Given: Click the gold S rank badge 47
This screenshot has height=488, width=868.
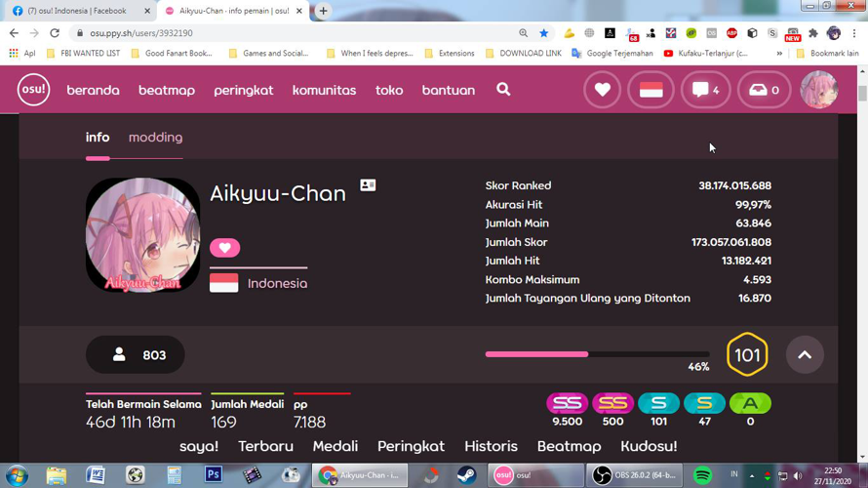Looking at the screenshot, I should [x=704, y=403].
